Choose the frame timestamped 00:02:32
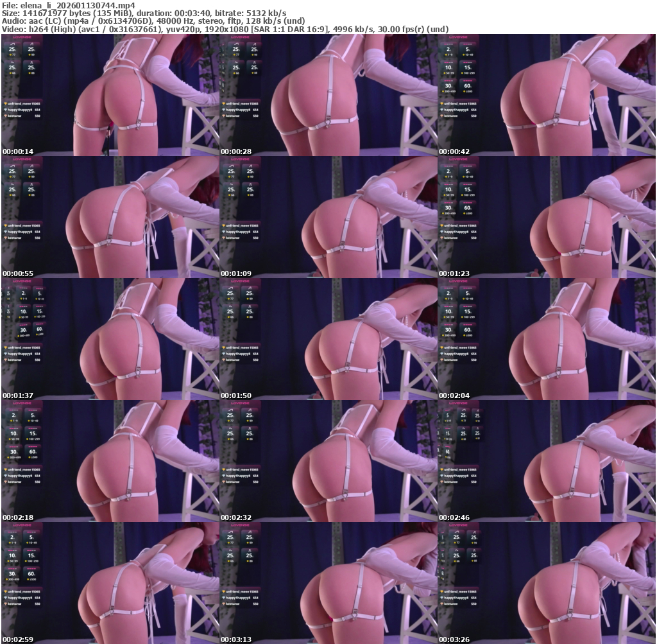Screen dimensions: 657x644 (x=328, y=461)
